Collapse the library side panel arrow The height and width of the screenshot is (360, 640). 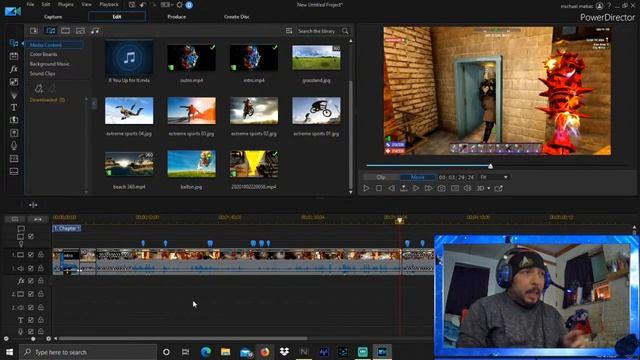tap(94, 104)
